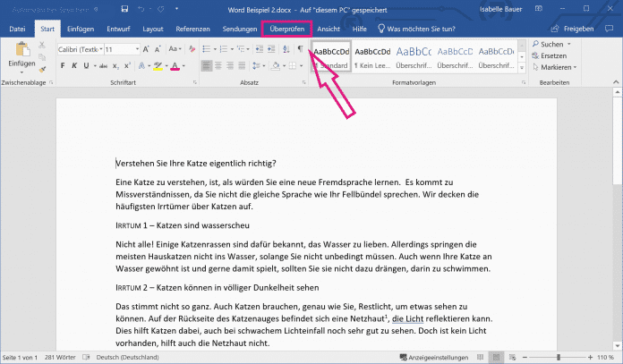Toggle Bold formatting (F)
This screenshot has height=364, width=623.
click(63, 66)
